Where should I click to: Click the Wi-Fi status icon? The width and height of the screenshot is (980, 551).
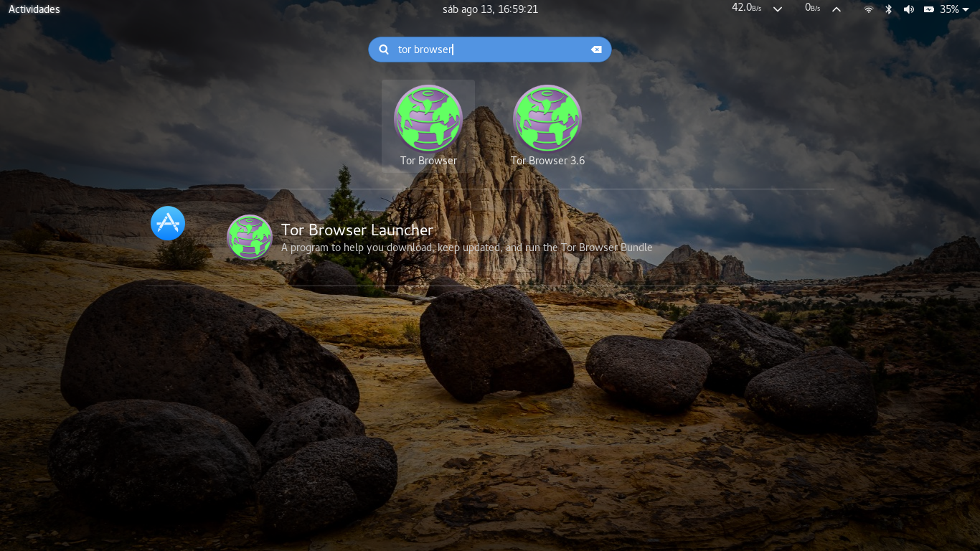[x=869, y=9]
